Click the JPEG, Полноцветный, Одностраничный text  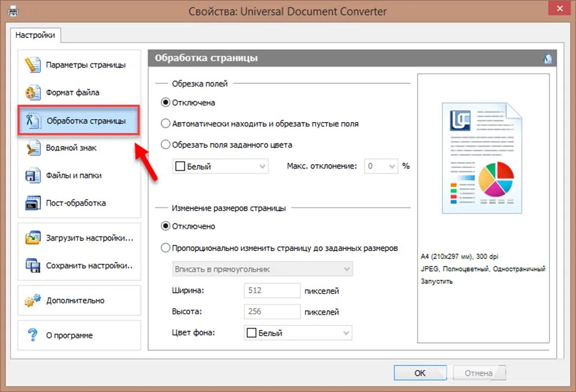(483, 269)
